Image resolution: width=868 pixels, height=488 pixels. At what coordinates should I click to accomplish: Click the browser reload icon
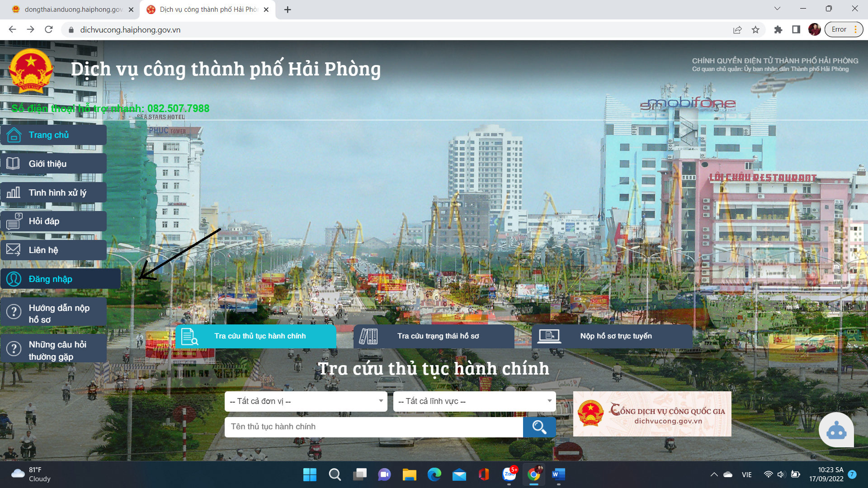(49, 30)
